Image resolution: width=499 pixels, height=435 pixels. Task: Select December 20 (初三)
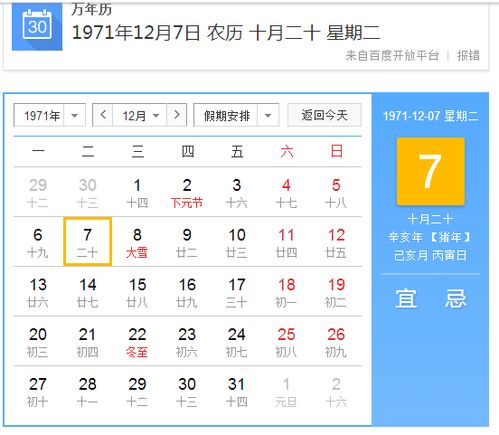pyautogui.click(x=38, y=342)
